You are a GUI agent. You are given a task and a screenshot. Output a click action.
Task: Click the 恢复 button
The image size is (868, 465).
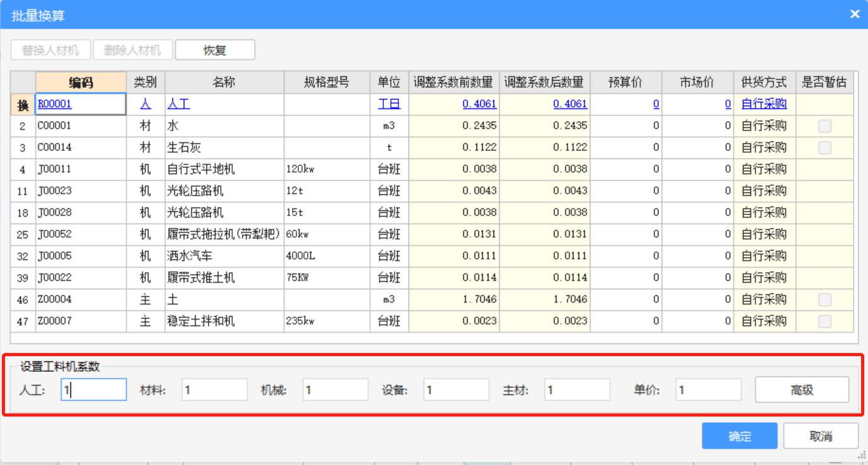[215, 50]
